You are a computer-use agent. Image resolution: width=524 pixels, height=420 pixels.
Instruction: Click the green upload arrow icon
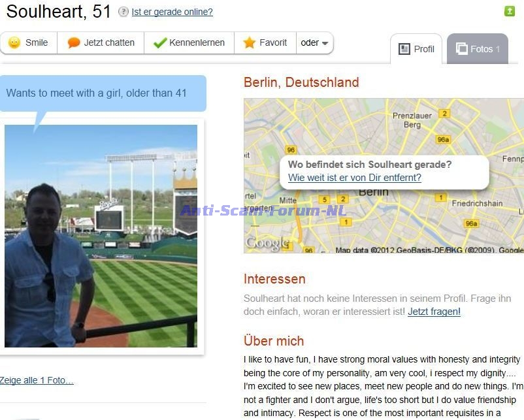point(509,11)
